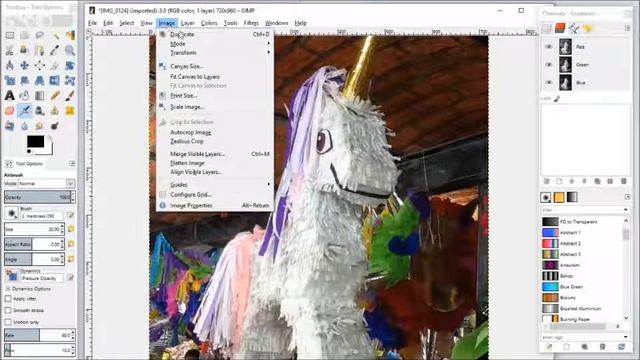640x360 pixels.
Task: Open the Channels dock configuration menu
Action: (627, 28)
